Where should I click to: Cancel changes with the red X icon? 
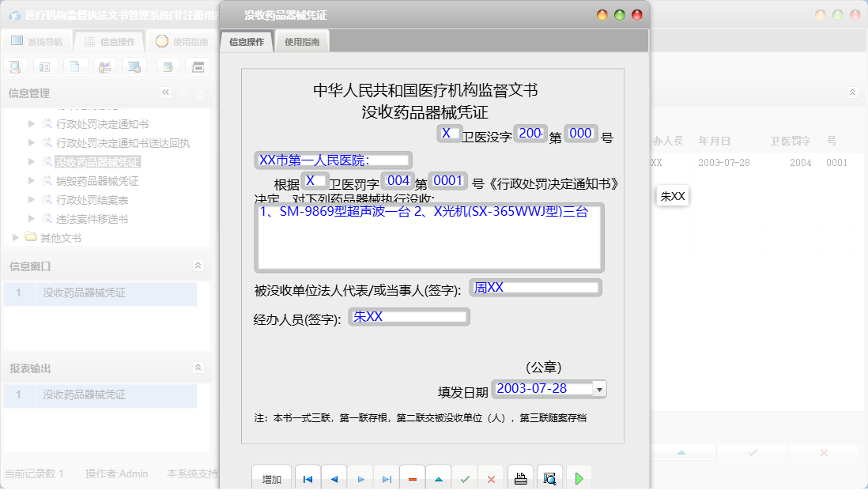click(x=491, y=477)
